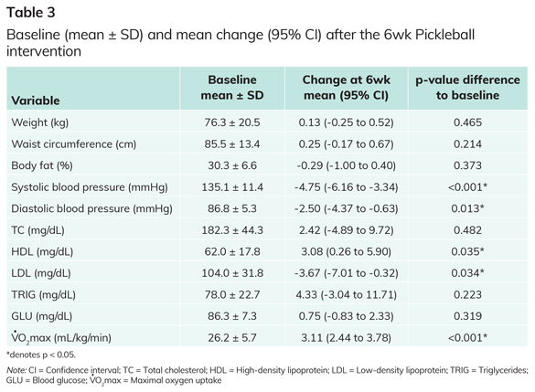Click Diastolic blood pressure p-value 0.013*
The width and height of the screenshot is (535, 392).
(x=468, y=208)
